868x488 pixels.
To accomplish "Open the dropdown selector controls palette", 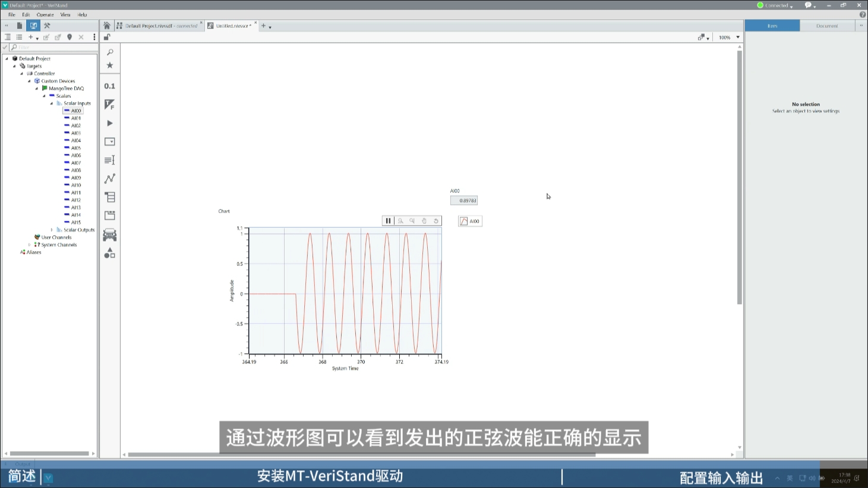I will pyautogui.click(x=110, y=142).
